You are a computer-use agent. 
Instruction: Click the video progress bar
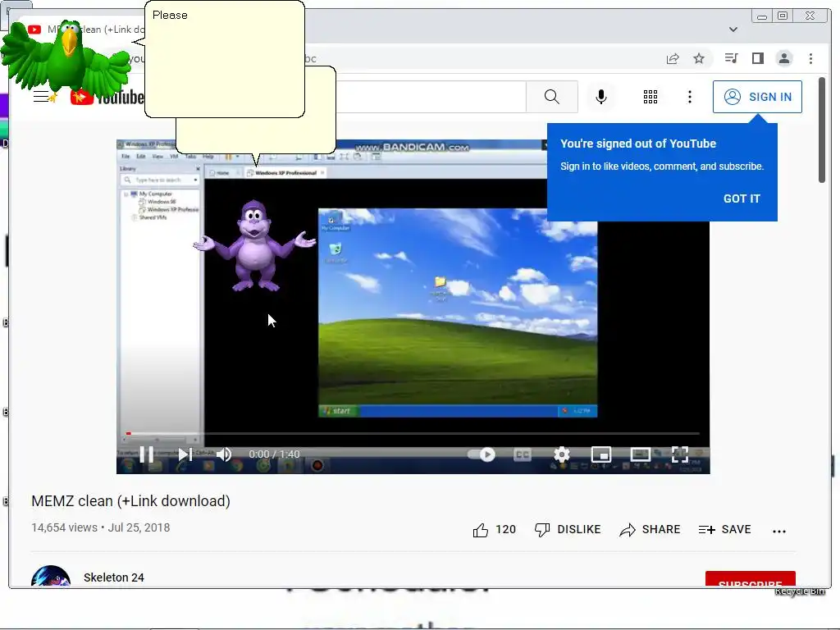413,433
